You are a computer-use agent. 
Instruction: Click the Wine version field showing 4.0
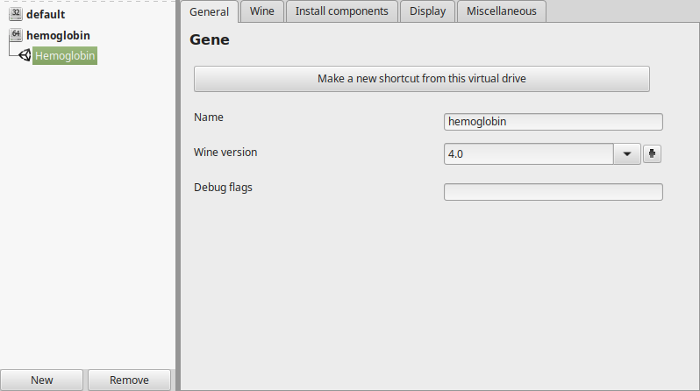click(x=529, y=154)
